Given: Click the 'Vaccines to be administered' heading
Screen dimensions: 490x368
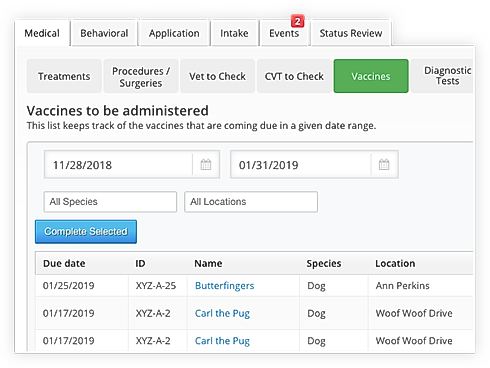Looking at the screenshot, I should [117, 111].
